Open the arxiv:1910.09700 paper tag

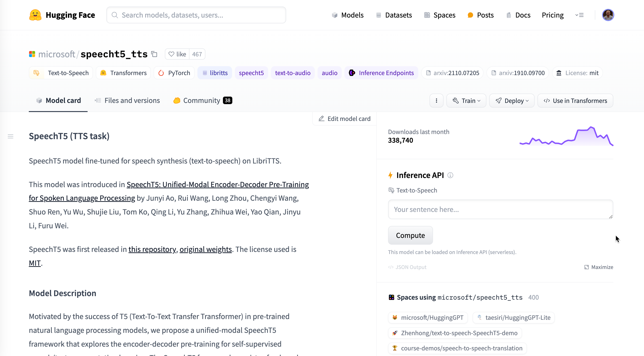pyautogui.click(x=518, y=73)
